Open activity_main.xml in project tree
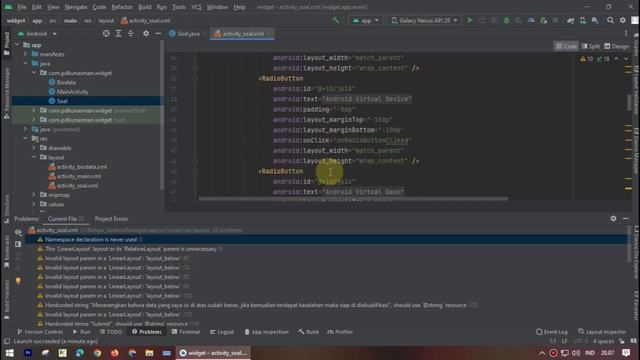 (78, 176)
